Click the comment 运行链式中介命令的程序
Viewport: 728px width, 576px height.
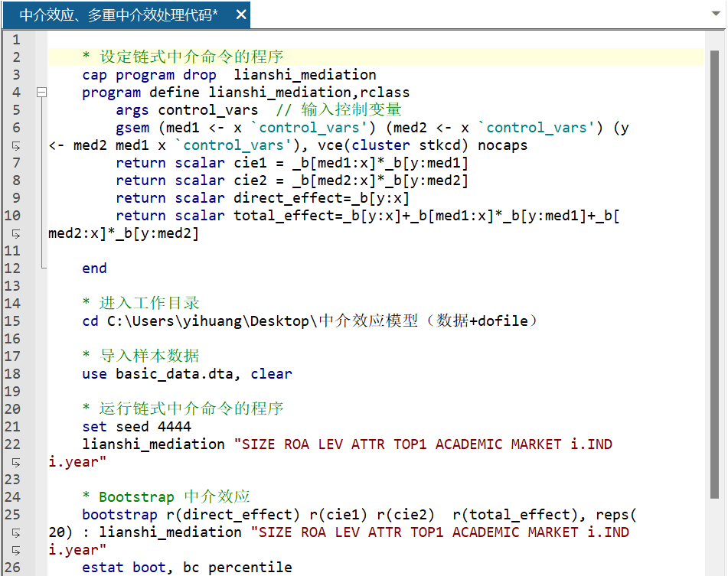click(x=183, y=409)
